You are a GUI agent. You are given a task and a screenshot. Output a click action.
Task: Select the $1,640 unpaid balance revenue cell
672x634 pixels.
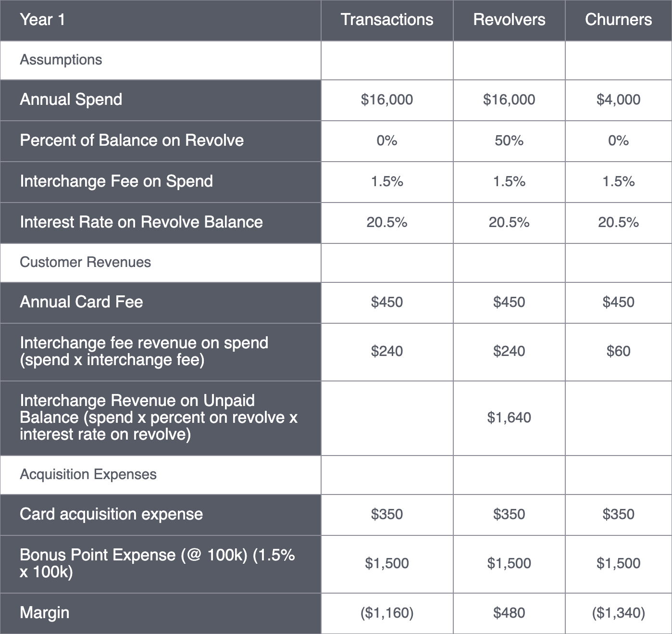509,418
